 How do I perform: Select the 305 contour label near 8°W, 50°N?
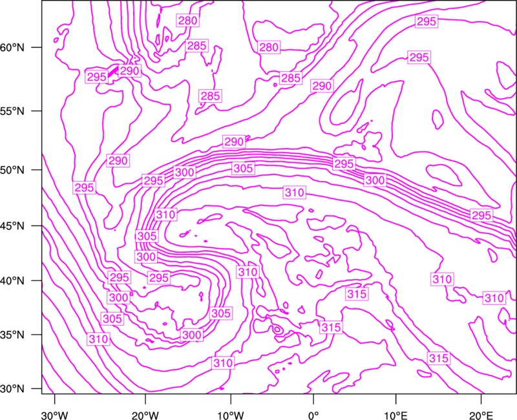243,169
